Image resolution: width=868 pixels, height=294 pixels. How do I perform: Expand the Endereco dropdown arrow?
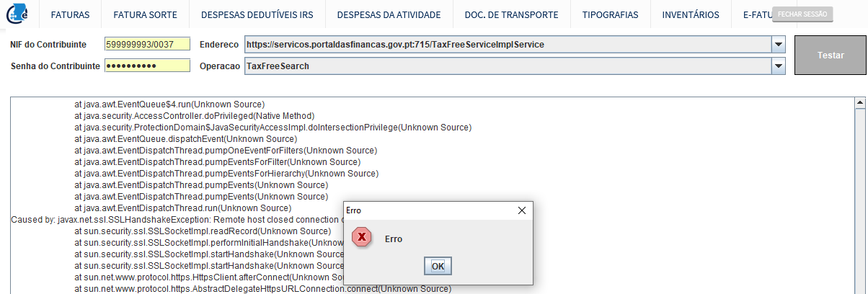pos(778,45)
